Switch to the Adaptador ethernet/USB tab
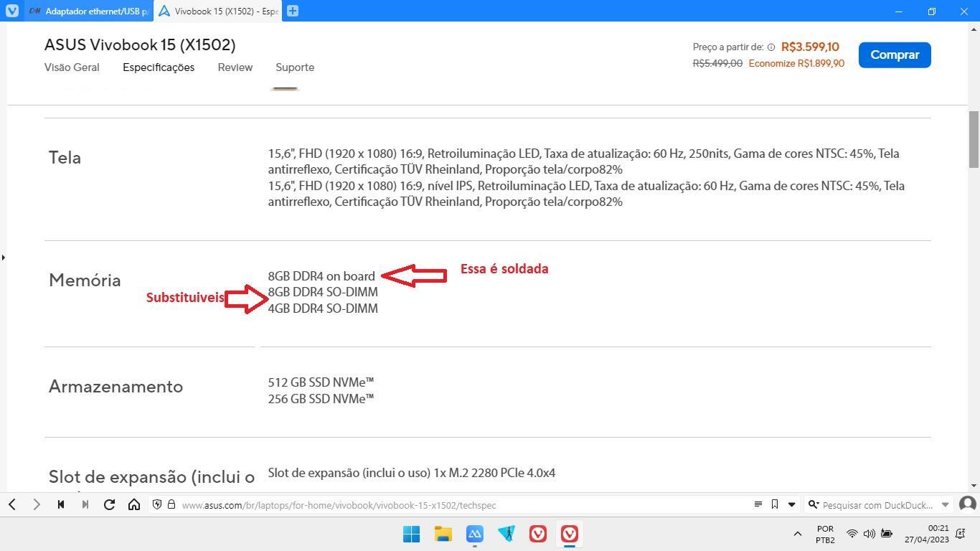This screenshot has height=551, width=980. pyautogui.click(x=88, y=11)
